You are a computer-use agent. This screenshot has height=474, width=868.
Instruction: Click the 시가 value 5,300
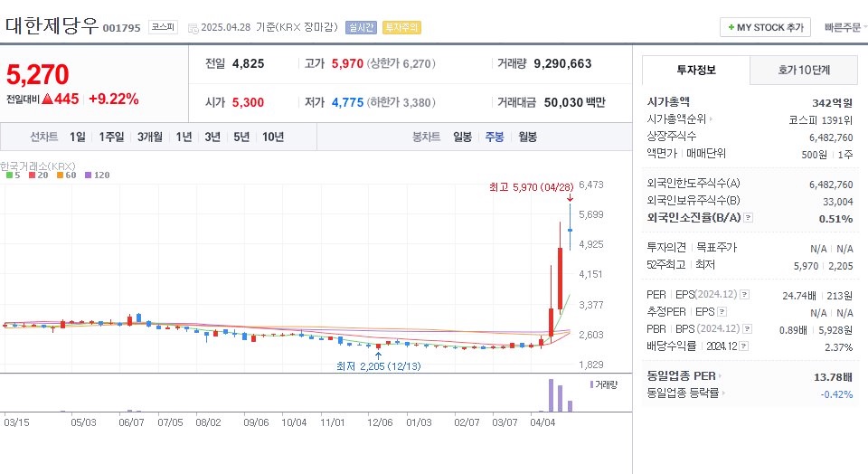point(248,102)
